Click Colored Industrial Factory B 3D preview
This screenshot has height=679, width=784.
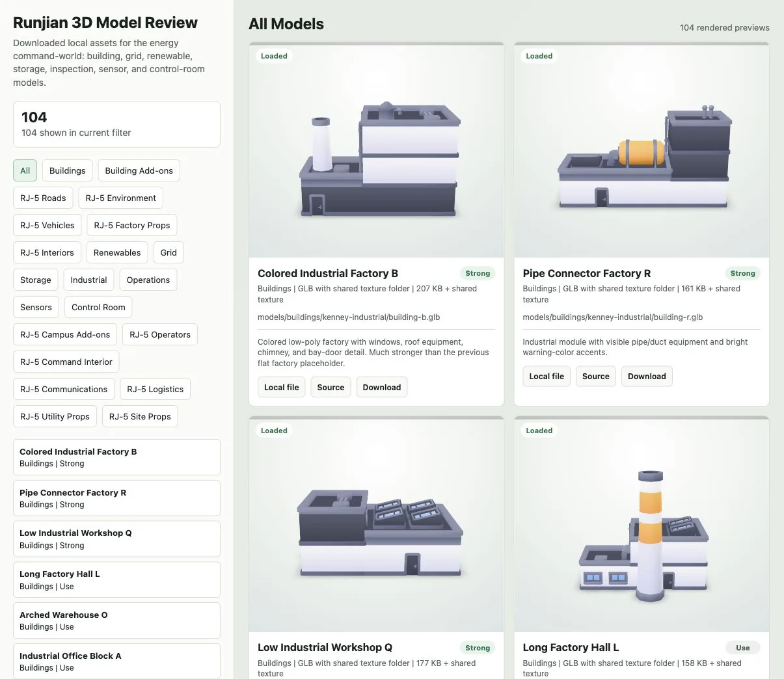[376, 151]
